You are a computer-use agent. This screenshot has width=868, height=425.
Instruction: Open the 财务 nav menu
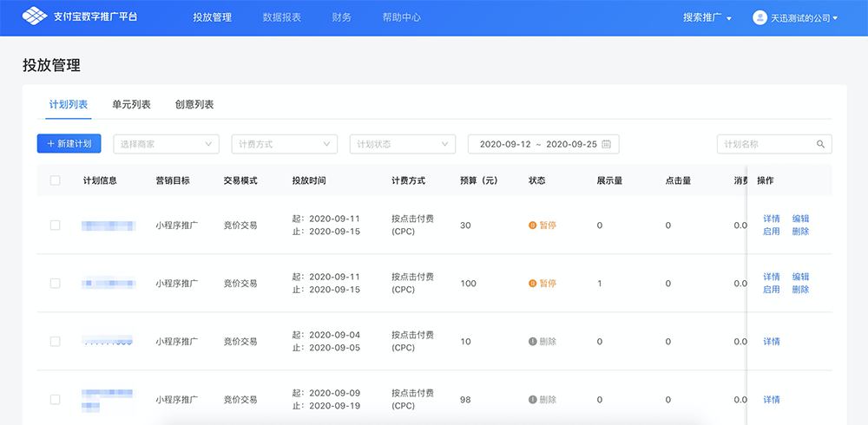pos(341,17)
